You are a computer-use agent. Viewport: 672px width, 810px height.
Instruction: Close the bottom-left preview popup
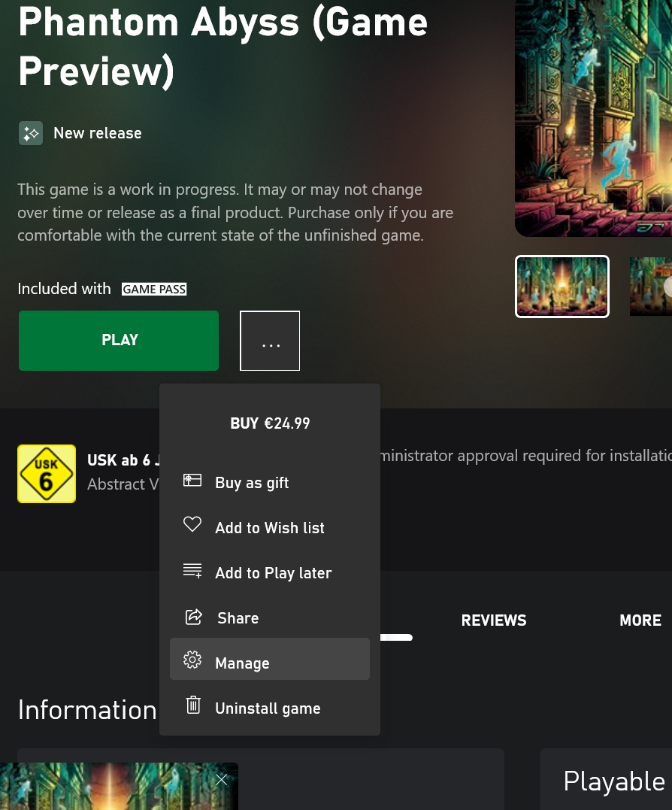(x=222, y=779)
